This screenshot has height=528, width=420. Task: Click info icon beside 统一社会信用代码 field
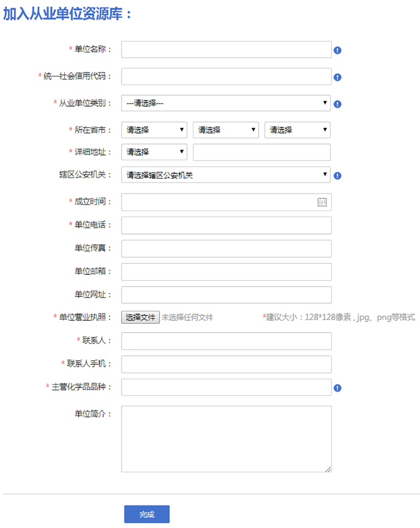pos(338,77)
